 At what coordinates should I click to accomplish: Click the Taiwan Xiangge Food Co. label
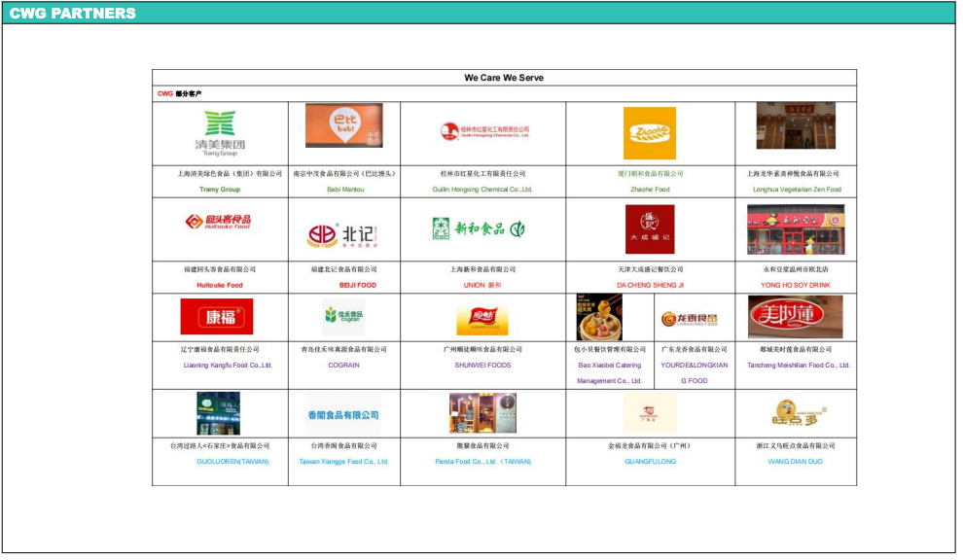pos(342,462)
